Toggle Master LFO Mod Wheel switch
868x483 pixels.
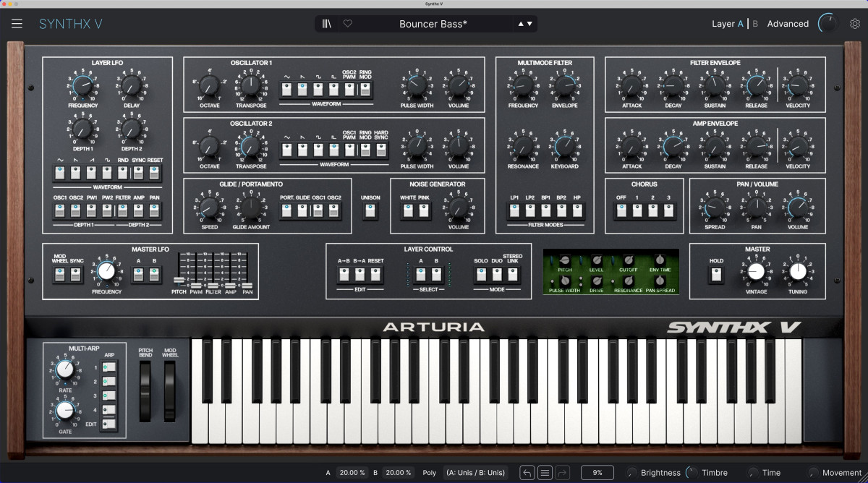[60, 274]
